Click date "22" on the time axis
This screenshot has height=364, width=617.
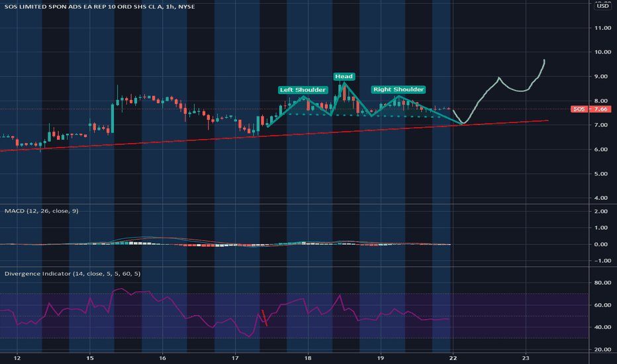[x=453, y=357]
